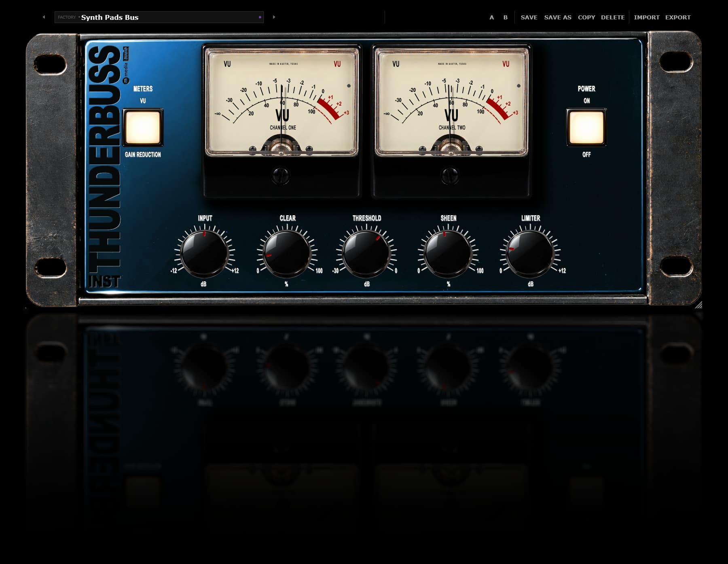
Task: Go to the previous preset with the left arrow
Action: pos(44,17)
